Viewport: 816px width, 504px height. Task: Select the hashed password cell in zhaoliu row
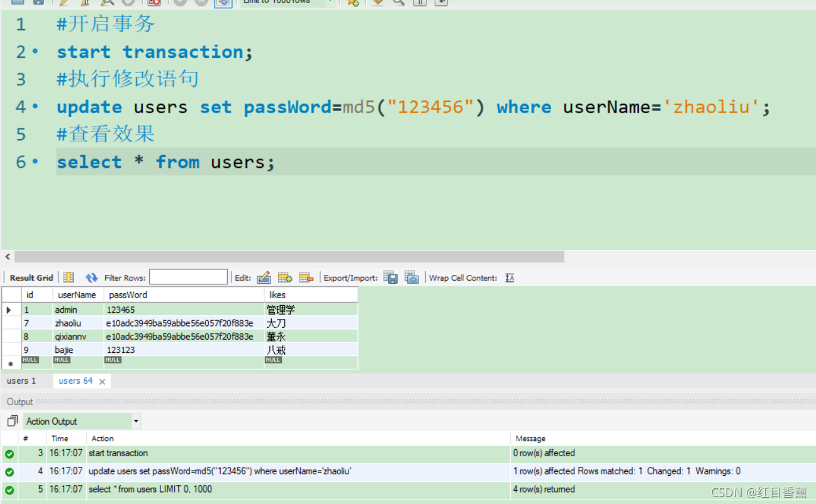coord(184,323)
